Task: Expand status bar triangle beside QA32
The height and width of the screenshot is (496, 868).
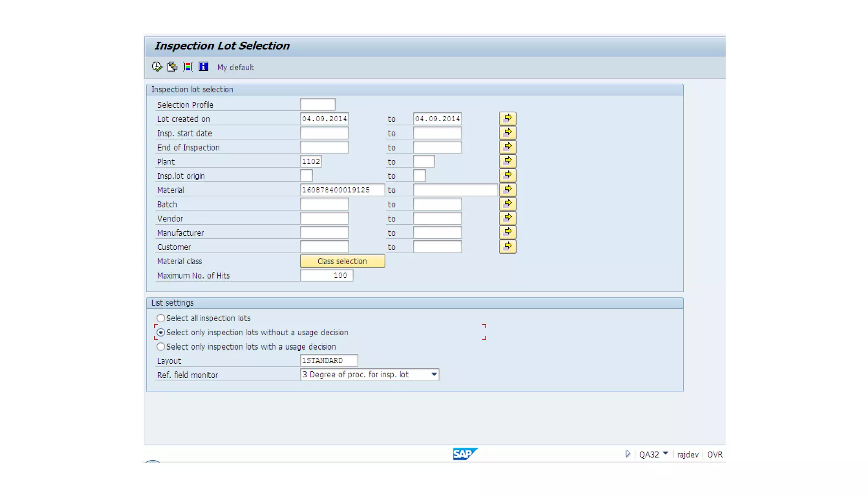Action: pyautogui.click(x=628, y=454)
